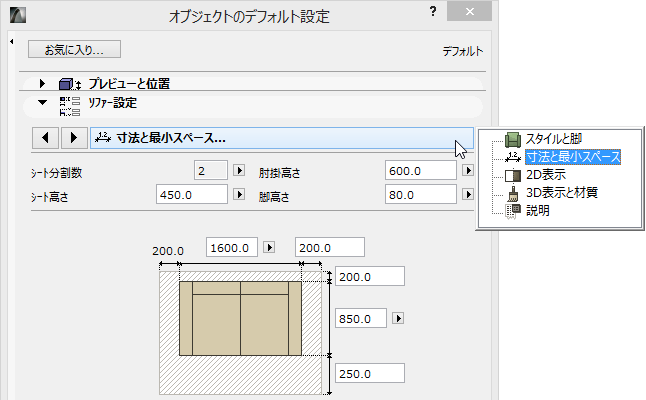This screenshot has height=400, width=646.
Task: Open the arrow next to 1600.0 field
Action: [269, 247]
